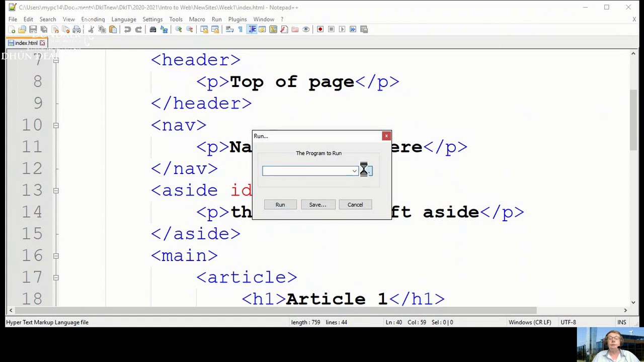The image size is (644, 362).
Task: Click Run Macro Multiple Times icon
Action: point(353,30)
